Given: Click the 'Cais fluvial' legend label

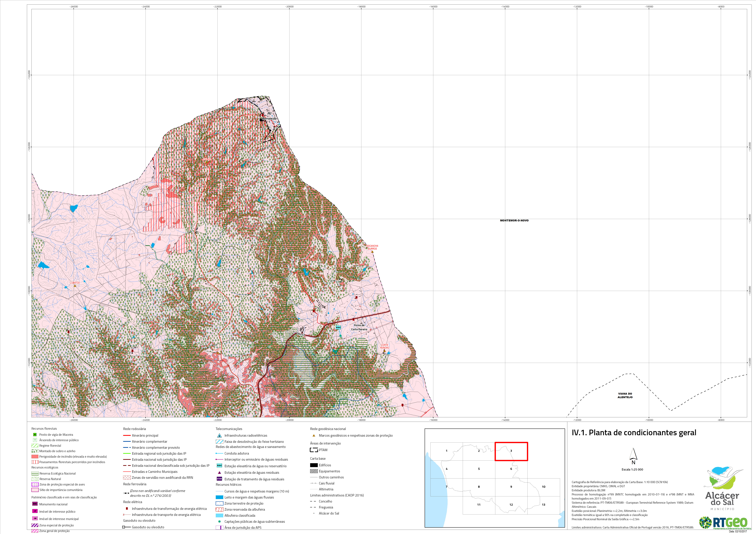Looking at the screenshot, I should 327,483.
